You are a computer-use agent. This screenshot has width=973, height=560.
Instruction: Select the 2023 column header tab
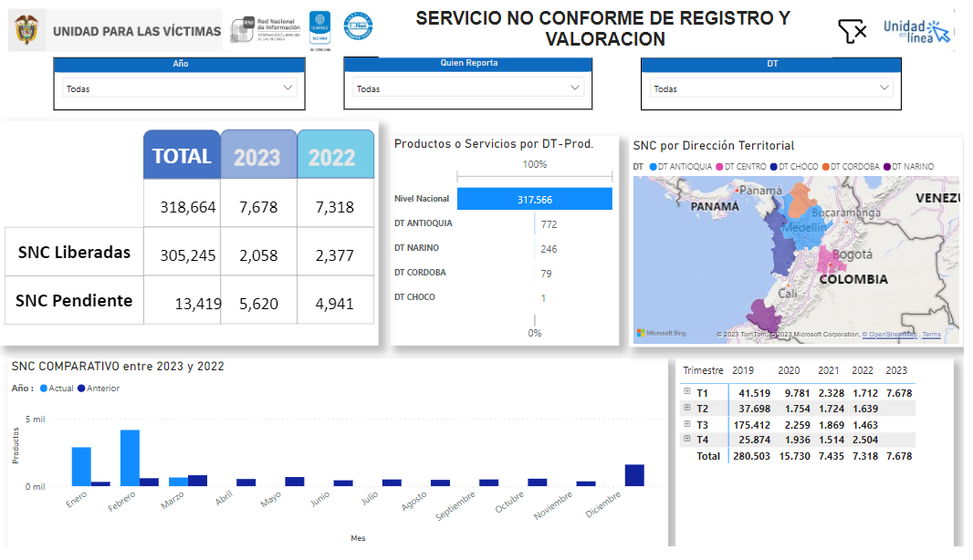point(257,157)
